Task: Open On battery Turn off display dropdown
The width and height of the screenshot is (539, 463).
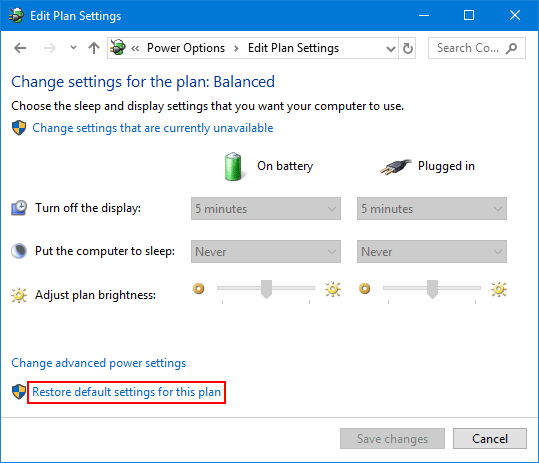Action: click(x=266, y=209)
